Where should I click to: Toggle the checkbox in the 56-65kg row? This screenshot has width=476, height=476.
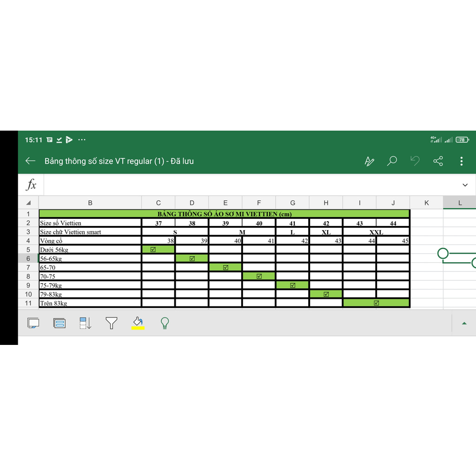tap(192, 258)
